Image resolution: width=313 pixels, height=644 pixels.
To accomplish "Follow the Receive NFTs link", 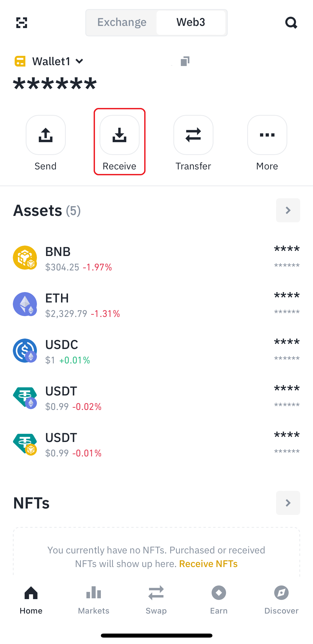I will pyautogui.click(x=208, y=564).
